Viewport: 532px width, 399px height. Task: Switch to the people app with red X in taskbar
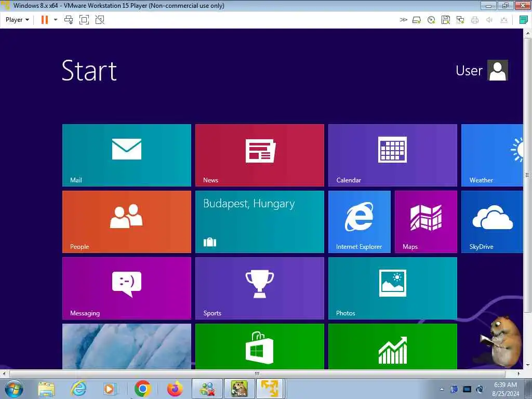point(208,389)
